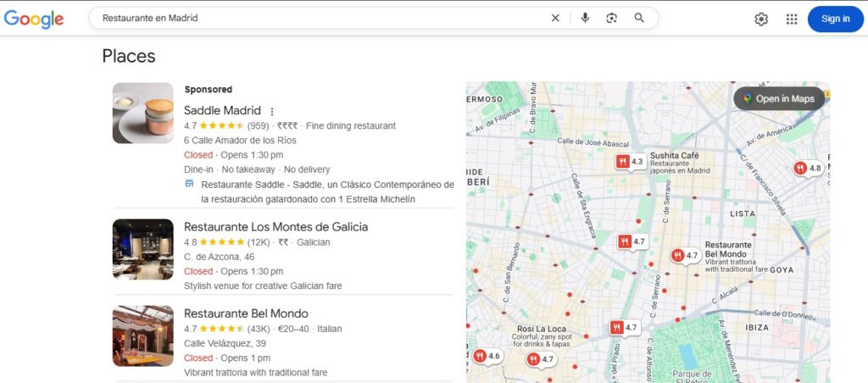Open Restaurante Los Montes de Galicia listing

tap(275, 227)
